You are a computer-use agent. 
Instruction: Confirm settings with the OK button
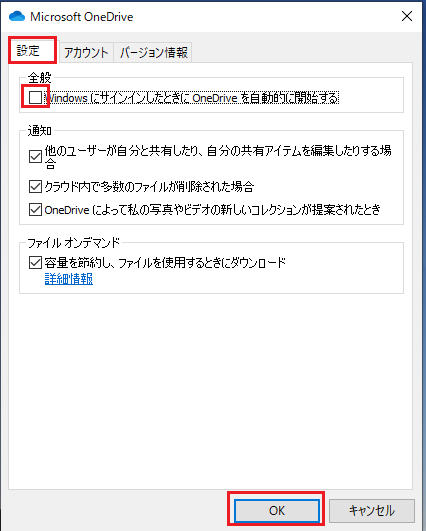pyautogui.click(x=277, y=510)
